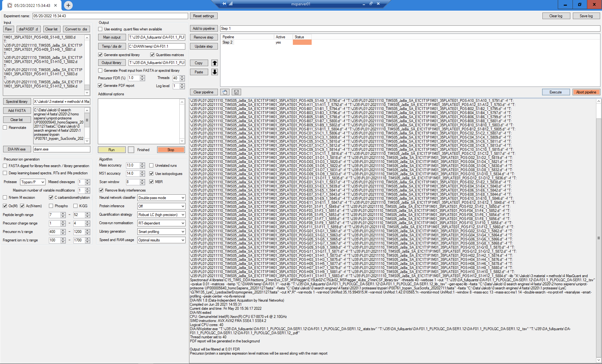Open a new experiment with the + tab icon

(68, 5)
